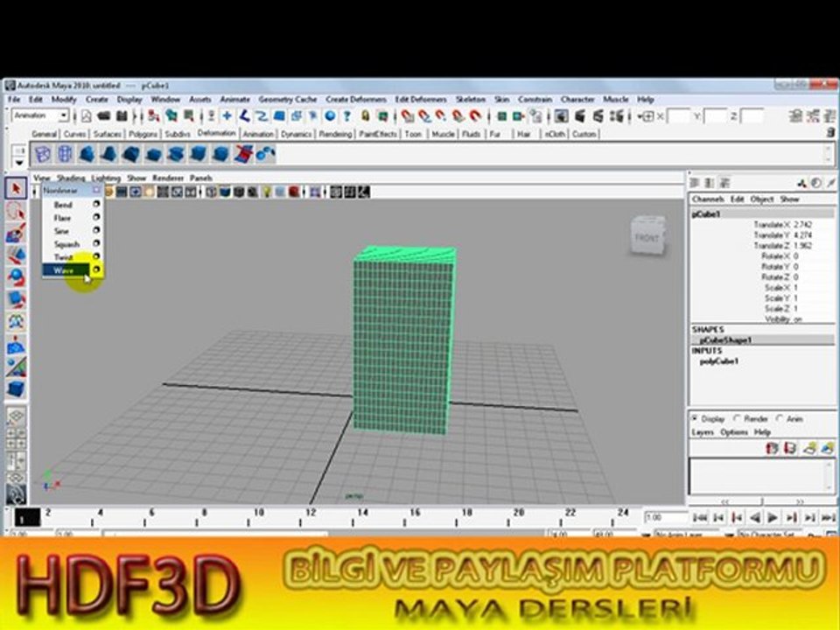
Task: Select the Paint Selection brush tool
Action: pyautogui.click(x=16, y=234)
